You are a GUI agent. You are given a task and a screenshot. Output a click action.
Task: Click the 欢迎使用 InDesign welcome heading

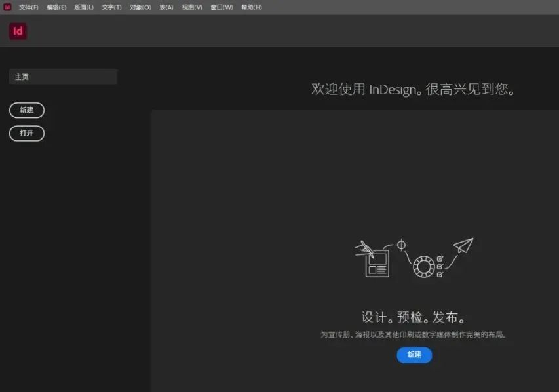click(x=414, y=89)
